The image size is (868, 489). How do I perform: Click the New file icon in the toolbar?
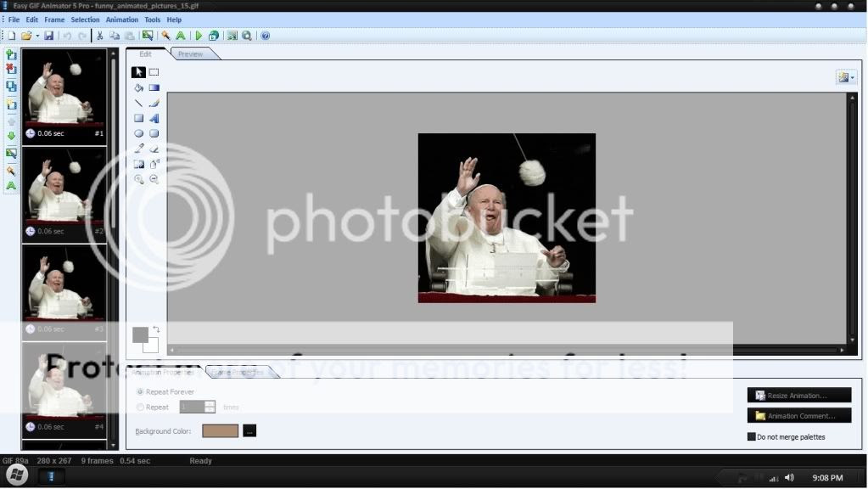11,36
